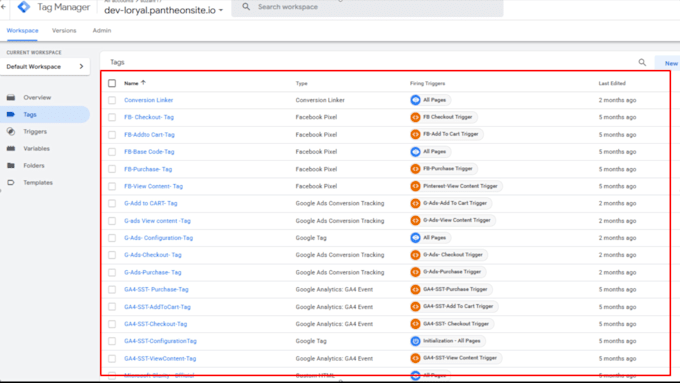Viewport: 680px width, 383px height.
Task: Click the Tag Manager logo icon
Action: 24,7
